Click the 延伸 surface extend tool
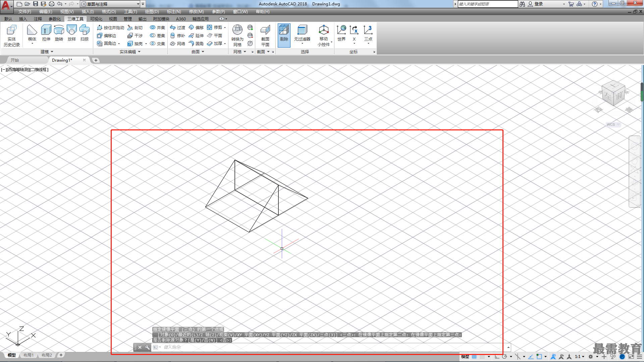The image size is (644, 362). 196,36
